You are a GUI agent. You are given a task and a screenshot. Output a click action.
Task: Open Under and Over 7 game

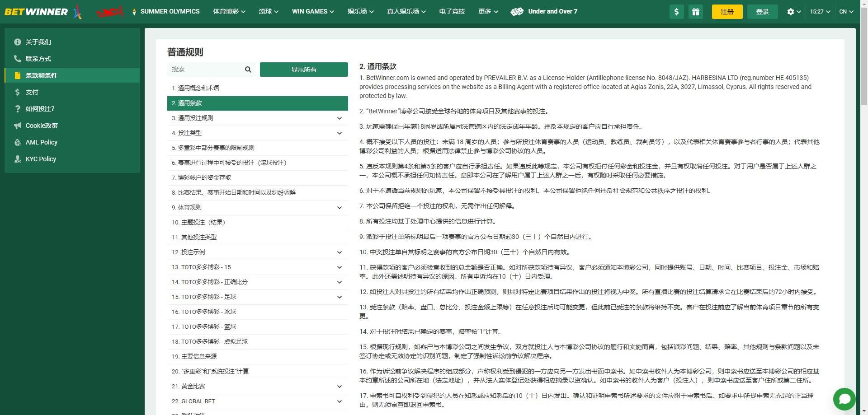tap(552, 12)
